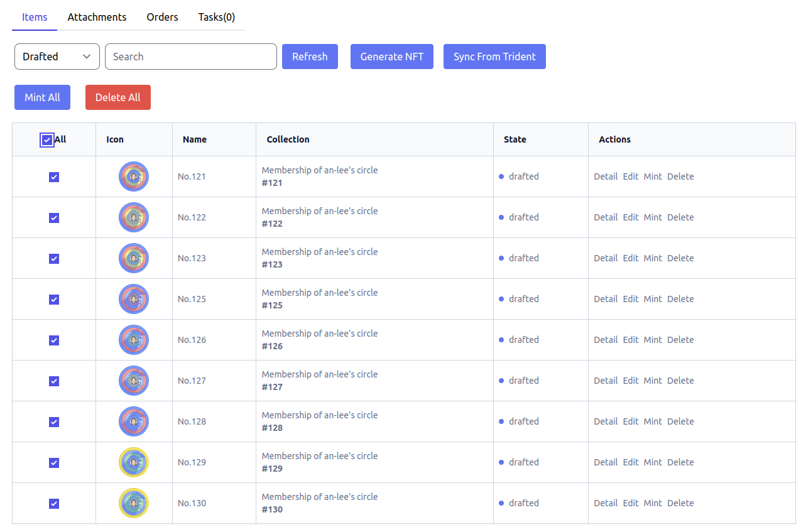Click the NFT icon for No.121
Image resolution: width=801 pixels, height=532 pixels.
tap(134, 176)
